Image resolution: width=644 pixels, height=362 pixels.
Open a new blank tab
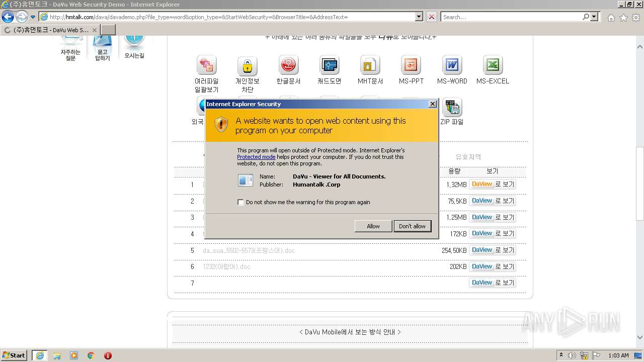tap(108, 30)
